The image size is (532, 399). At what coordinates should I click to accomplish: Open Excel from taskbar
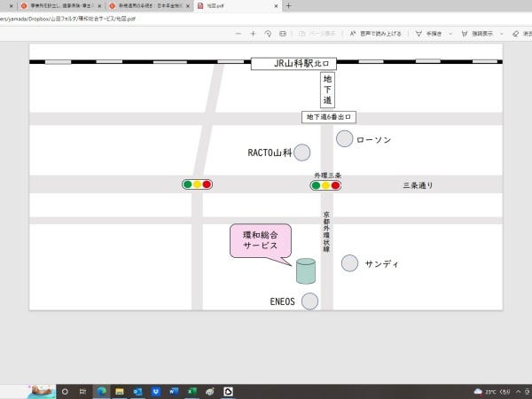pyautogui.click(x=192, y=392)
